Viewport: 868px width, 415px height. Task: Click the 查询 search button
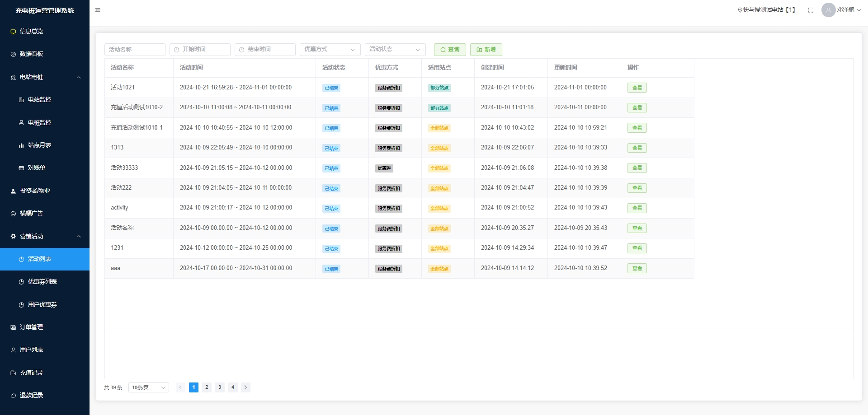[450, 50]
